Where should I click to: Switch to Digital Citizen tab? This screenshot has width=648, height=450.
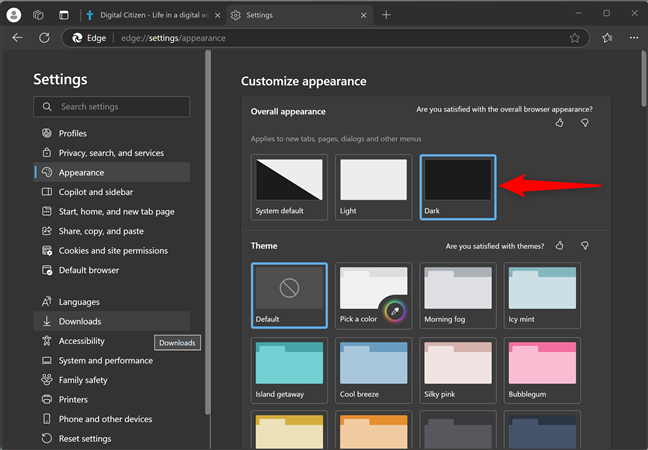(154, 15)
